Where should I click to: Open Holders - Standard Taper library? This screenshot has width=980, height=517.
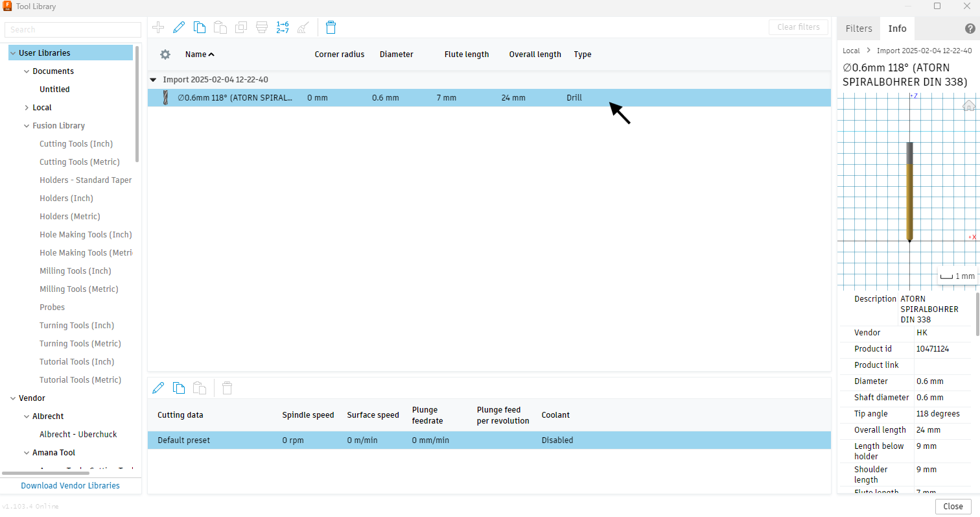coord(86,180)
